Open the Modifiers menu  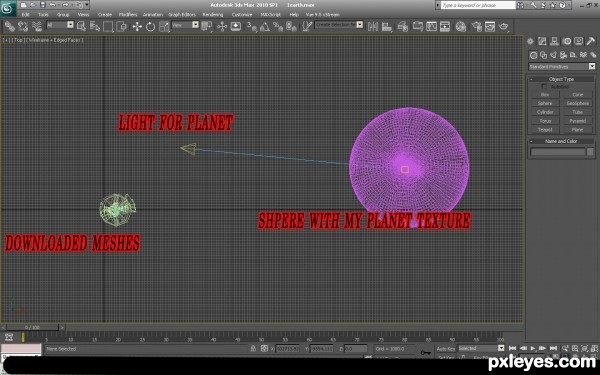128,15
